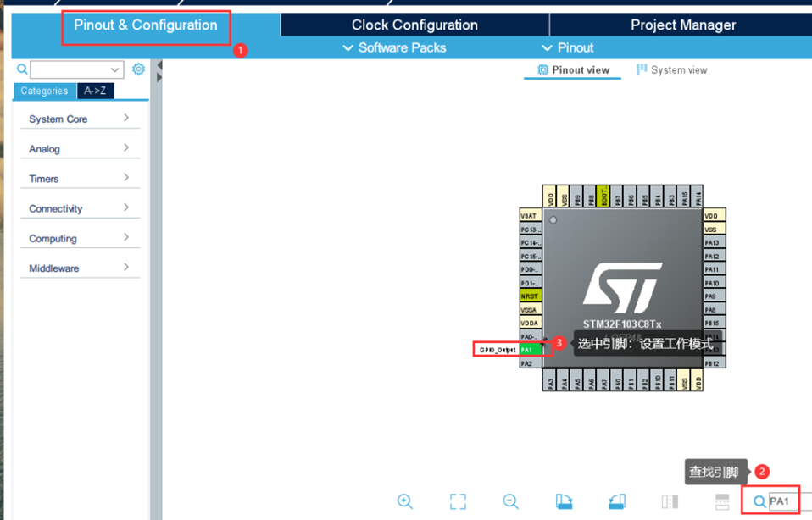The image size is (812, 520).
Task: Expand the Connectivity category
Action: [81, 208]
